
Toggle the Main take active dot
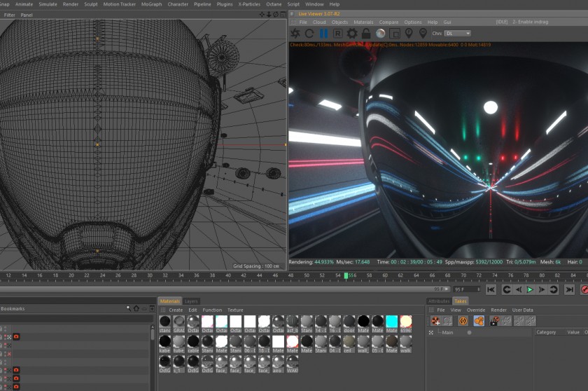(469, 332)
